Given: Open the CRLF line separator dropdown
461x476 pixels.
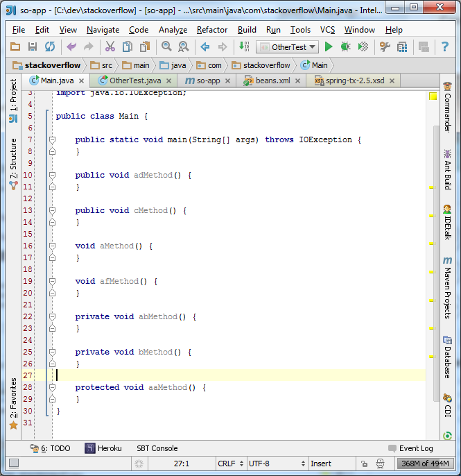Looking at the screenshot, I should (x=230, y=464).
